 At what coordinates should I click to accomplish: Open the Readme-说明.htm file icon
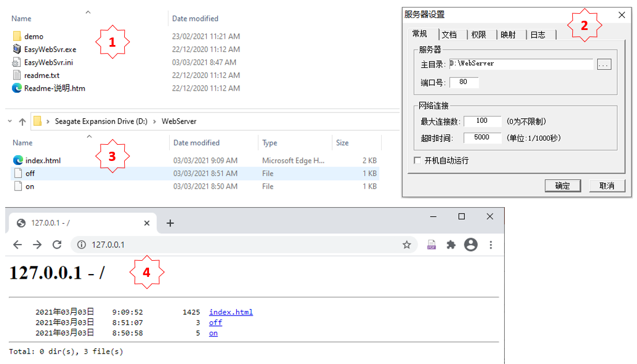pyautogui.click(x=18, y=88)
